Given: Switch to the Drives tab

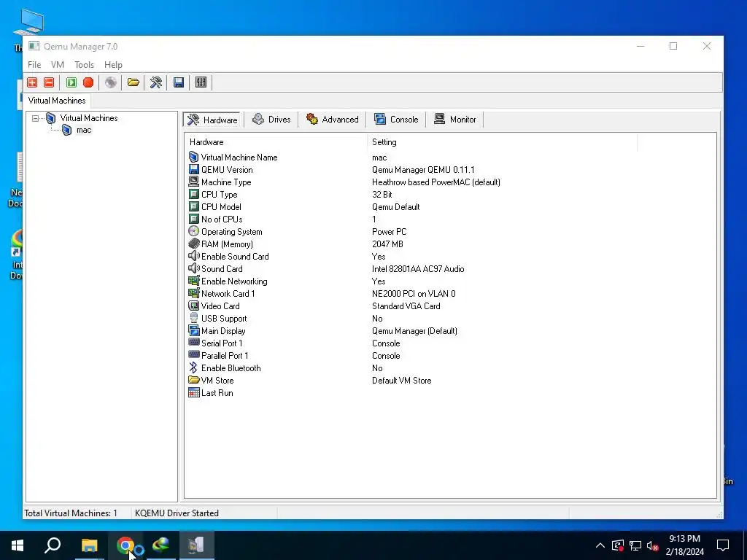Looking at the screenshot, I should (x=271, y=119).
